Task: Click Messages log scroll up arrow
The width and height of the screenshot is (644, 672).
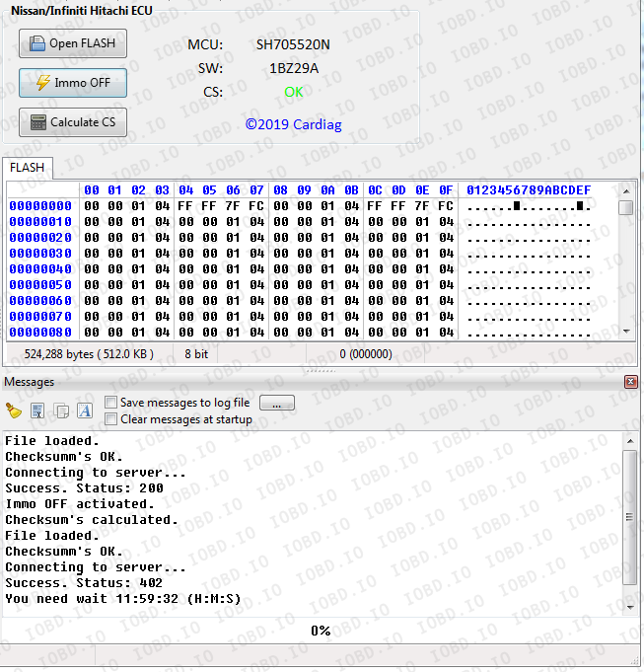Action: (x=630, y=440)
